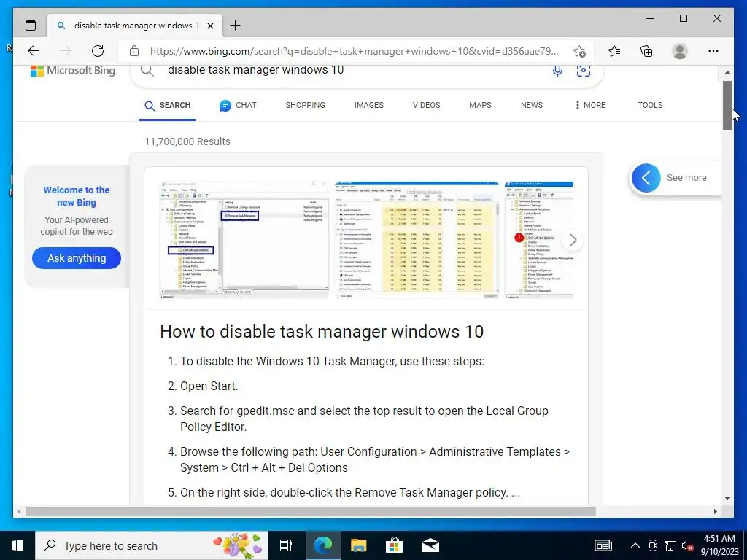Click the browser address bar URL
Viewport: 747px width, 560px height.
[x=354, y=51]
